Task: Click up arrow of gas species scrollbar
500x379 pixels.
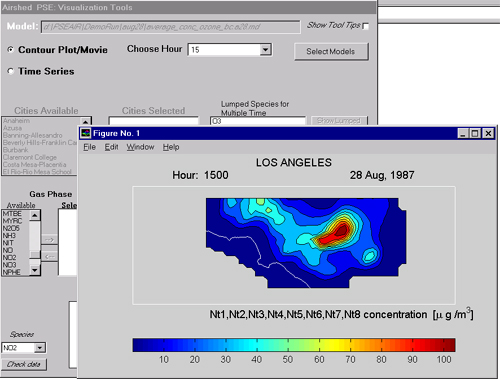Action: coord(35,216)
